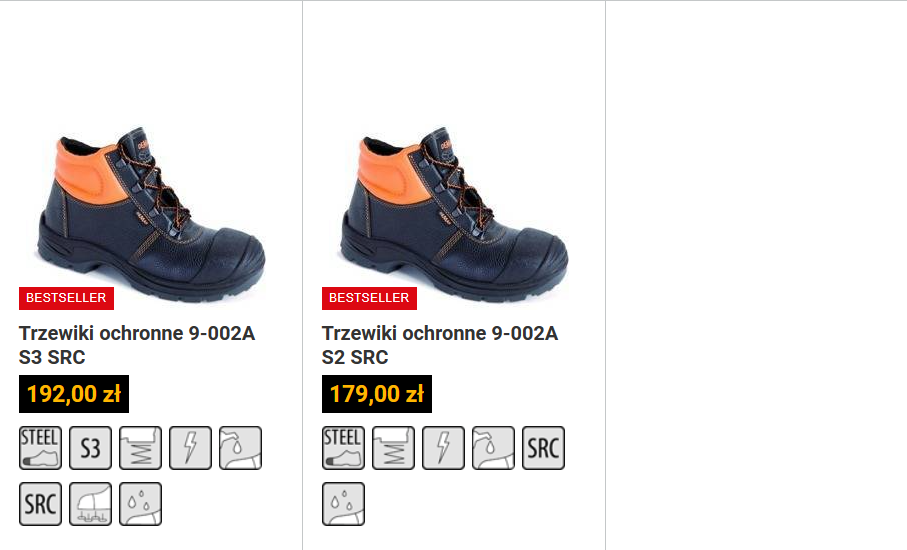Click the S3 SRC boot product image
This screenshot has width=907, height=550.
click(152, 214)
